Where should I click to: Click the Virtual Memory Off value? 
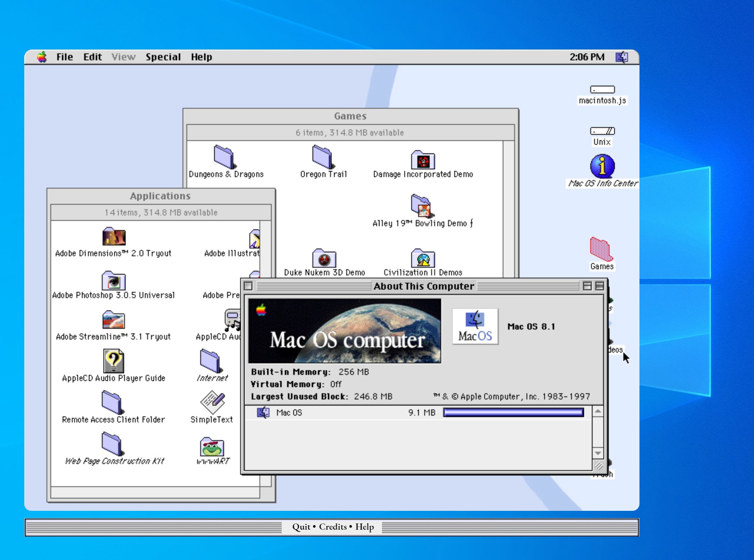click(x=335, y=384)
